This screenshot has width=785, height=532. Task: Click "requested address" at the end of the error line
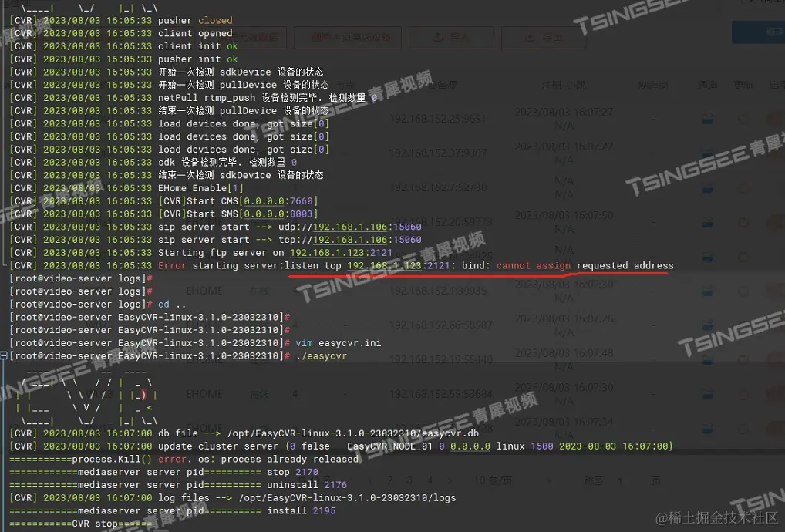click(625, 266)
